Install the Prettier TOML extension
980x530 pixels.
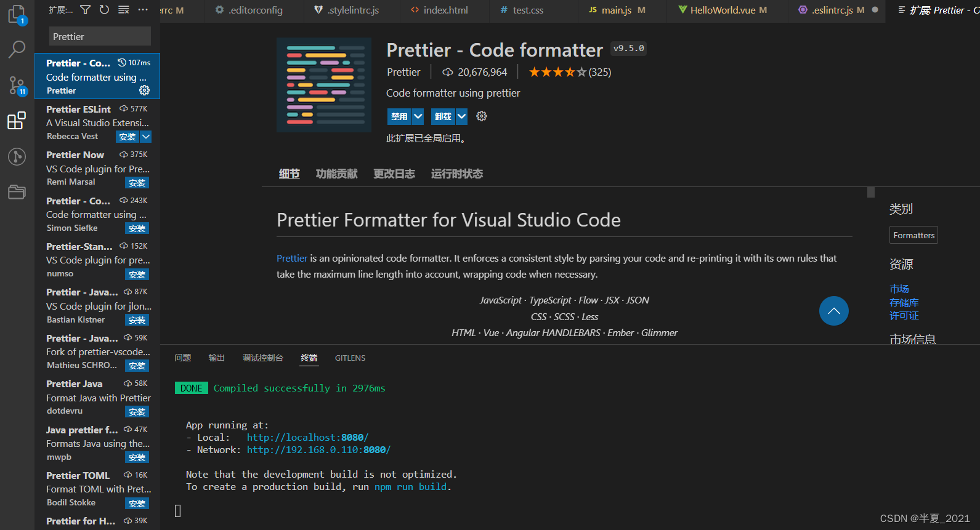coord(137,504)
